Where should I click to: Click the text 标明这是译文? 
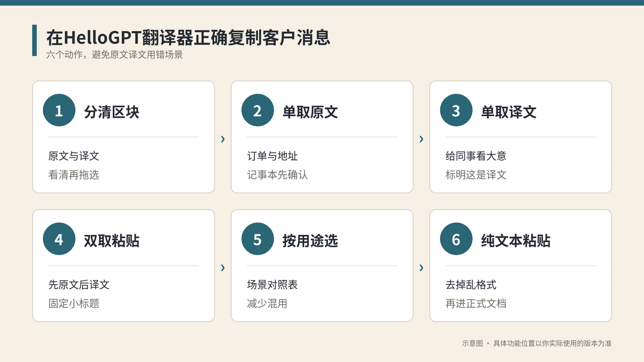point(476,175)
